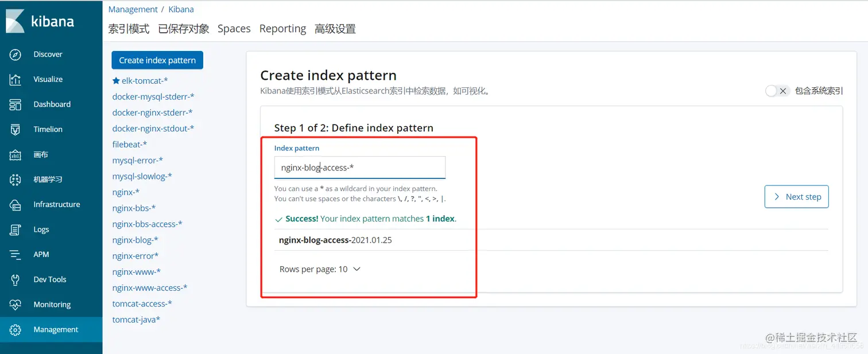
Task: Open the Timelion shield icon
Action: pyautogui.click(x=15, y=130)
